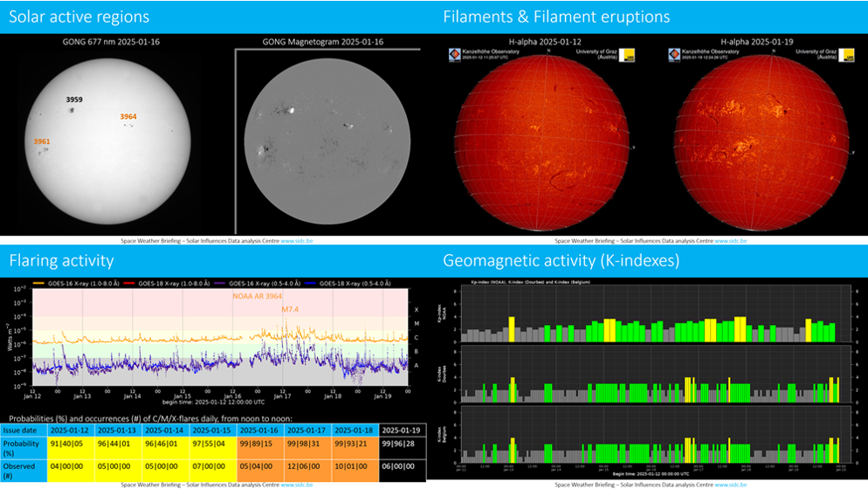Open the www.sidc.be link under Solar active regions
Viewport: 868px width, 489px height.
click(x=297, y=241)
